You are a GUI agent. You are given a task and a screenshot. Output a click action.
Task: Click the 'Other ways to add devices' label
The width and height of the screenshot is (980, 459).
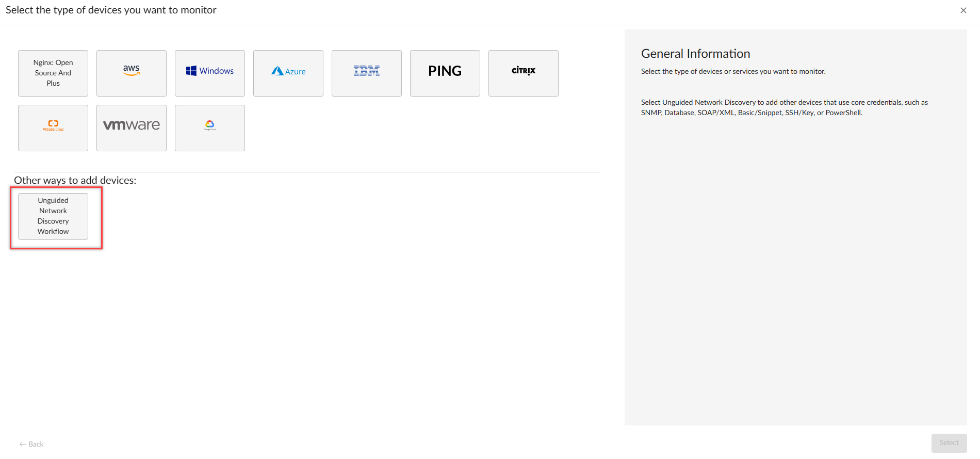(75, 180)
